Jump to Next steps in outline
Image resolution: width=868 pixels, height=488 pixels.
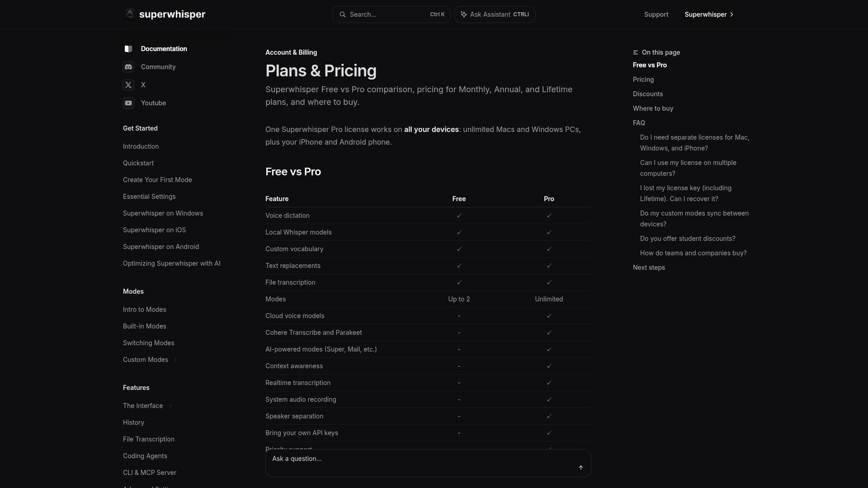(649, 268)
